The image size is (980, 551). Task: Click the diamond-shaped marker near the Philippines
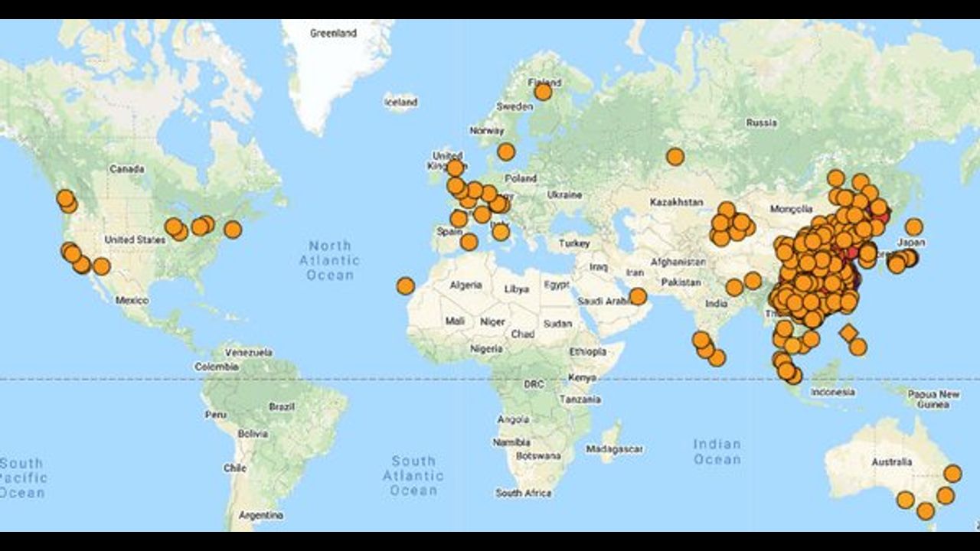pyautogui.click(x=848, y=333)
